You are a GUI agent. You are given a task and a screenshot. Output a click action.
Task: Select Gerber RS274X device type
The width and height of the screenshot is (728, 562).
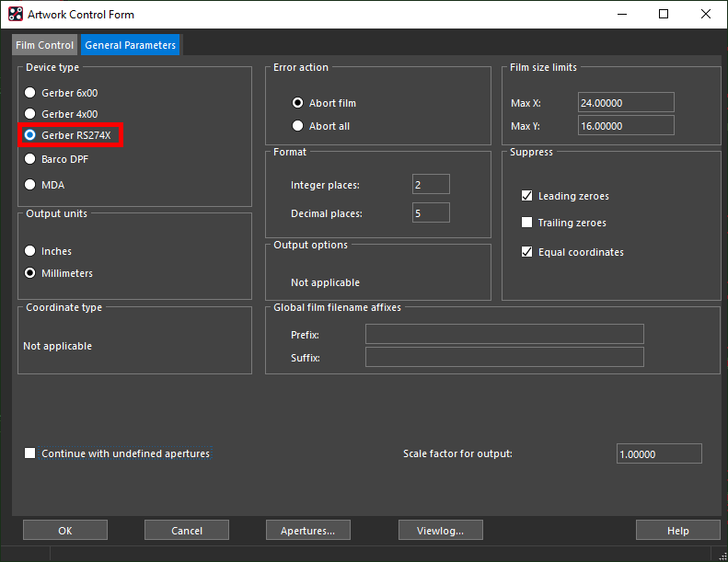(30, 135)
